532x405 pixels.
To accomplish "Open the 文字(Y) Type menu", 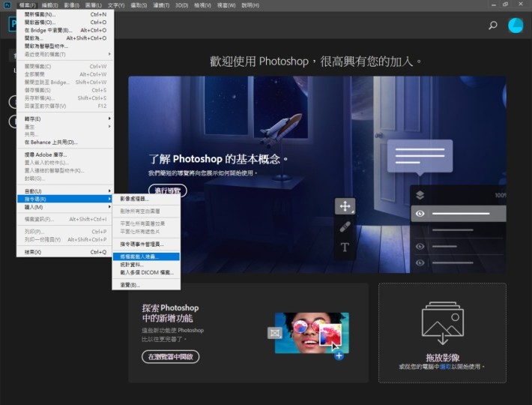I will 116,5.
